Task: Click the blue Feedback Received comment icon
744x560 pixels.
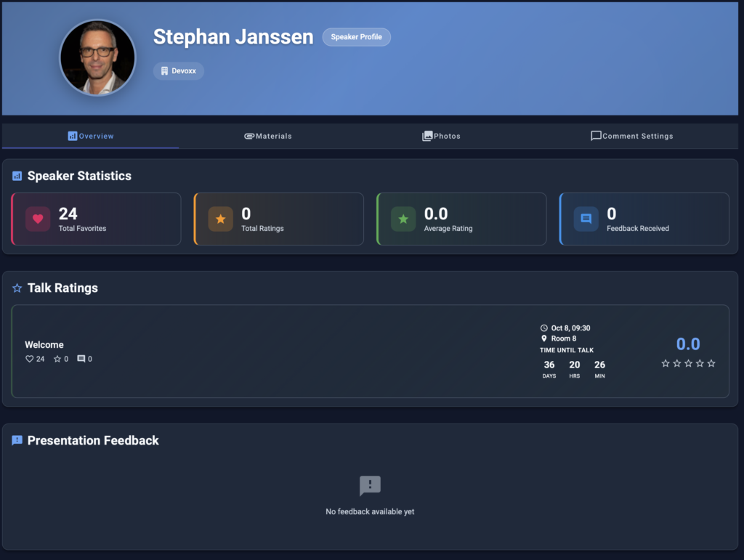Action: [586, 219]
